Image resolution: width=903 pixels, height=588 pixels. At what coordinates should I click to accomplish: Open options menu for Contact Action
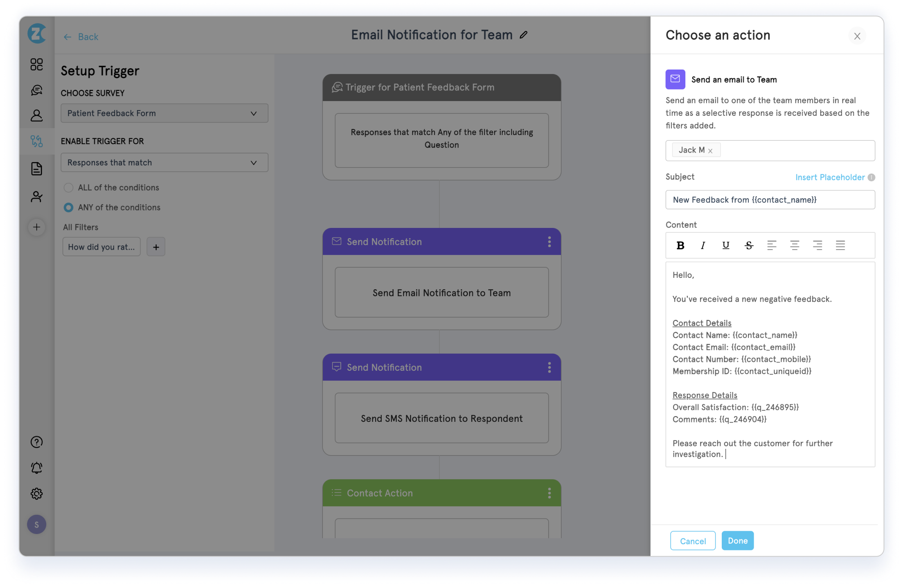[x=549, y=493]
